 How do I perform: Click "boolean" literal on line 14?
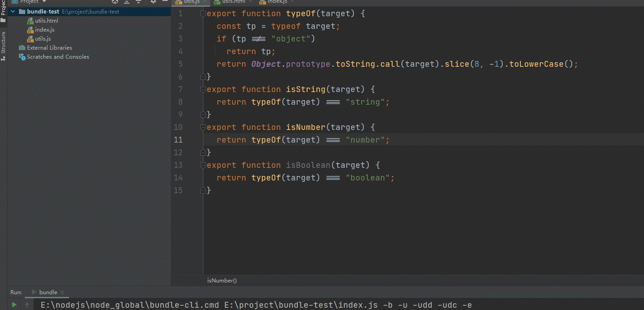click(368, 178)
